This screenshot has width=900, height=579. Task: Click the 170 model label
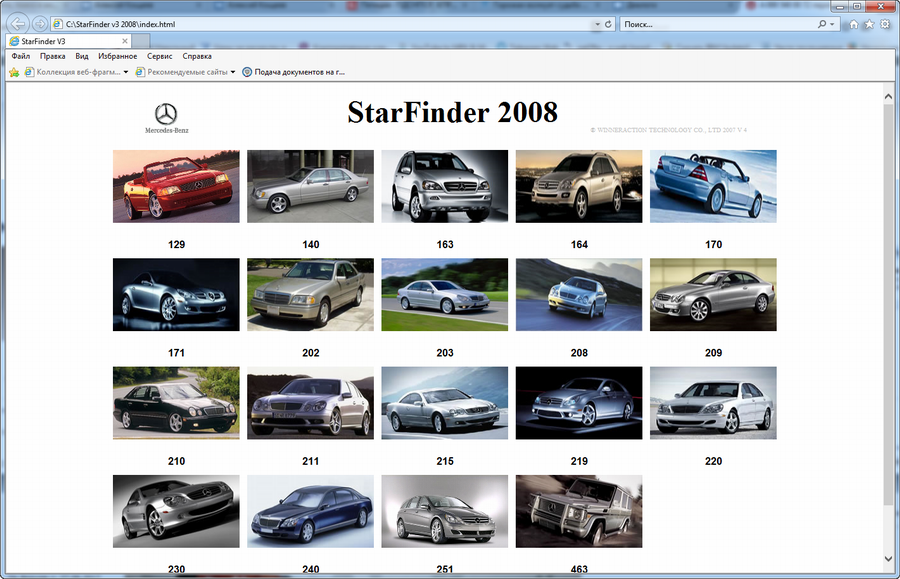coord(713,244)
